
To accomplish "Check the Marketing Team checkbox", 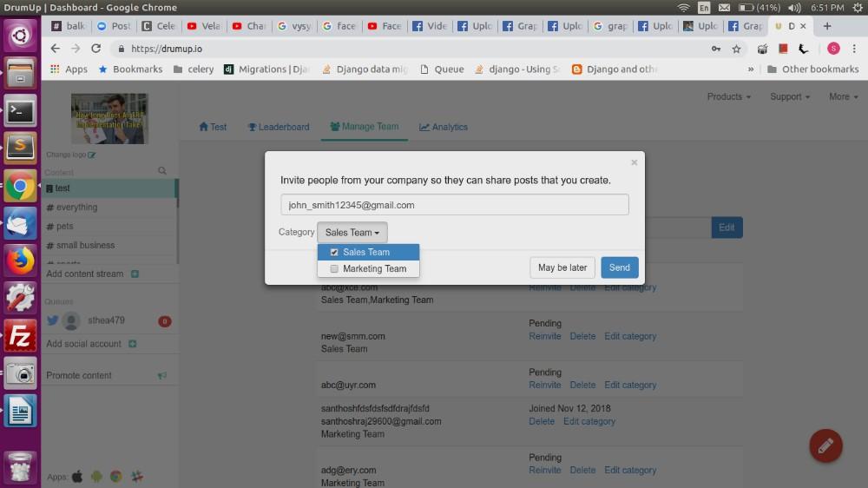I will 334,268.
